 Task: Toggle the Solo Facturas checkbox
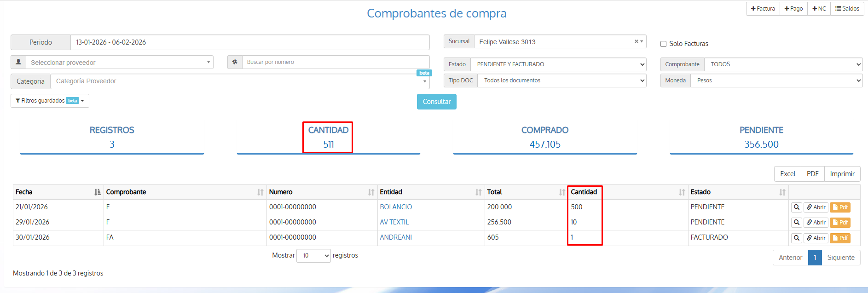[x=663, y=44]
